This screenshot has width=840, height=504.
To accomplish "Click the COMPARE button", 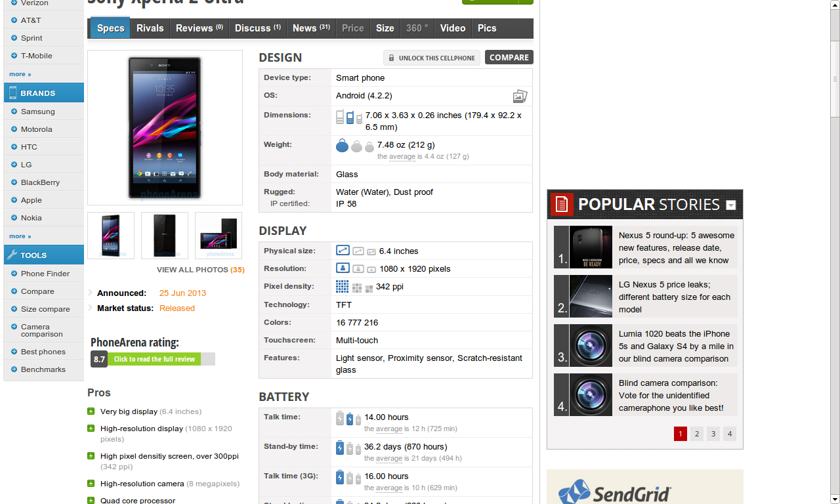I will 509,58.
